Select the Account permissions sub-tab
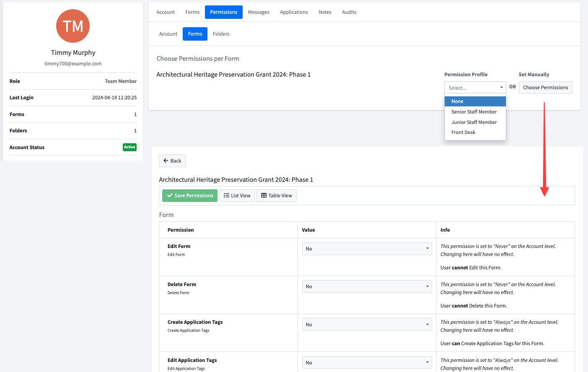The height and width of the screenshot is (372, 588). [168, 34]
